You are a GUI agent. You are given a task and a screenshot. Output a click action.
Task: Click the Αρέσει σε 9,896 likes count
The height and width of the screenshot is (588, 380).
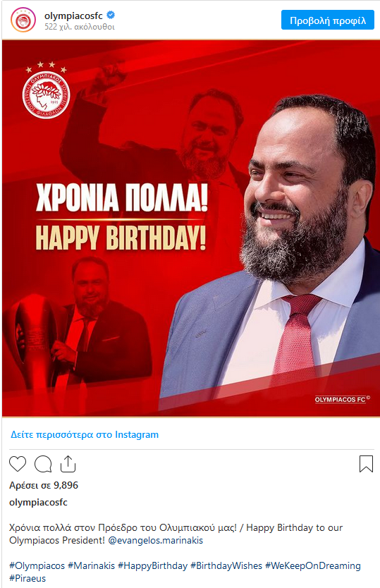44,485
